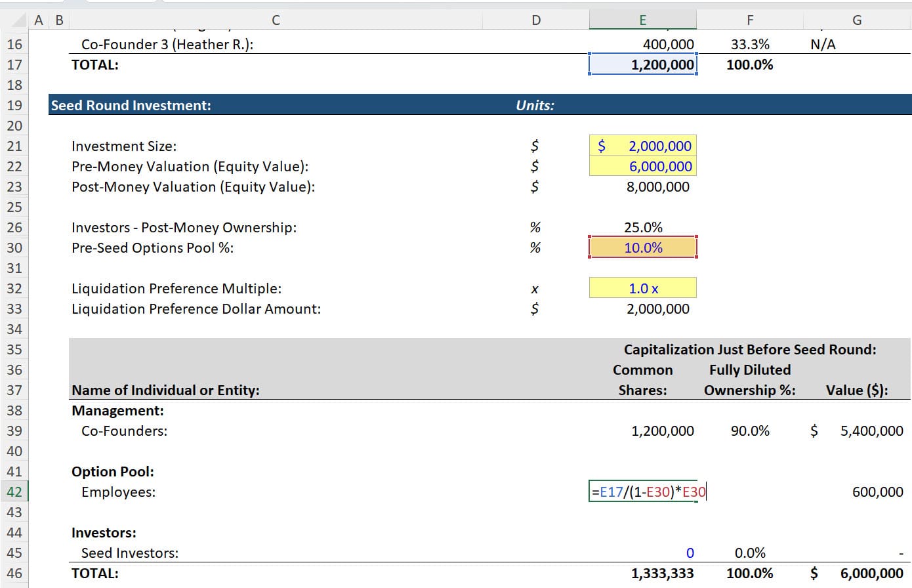The width and height of the screenshot is (912, 588).
Task: Select entire row 19 via row header
Action: (14, 105)
